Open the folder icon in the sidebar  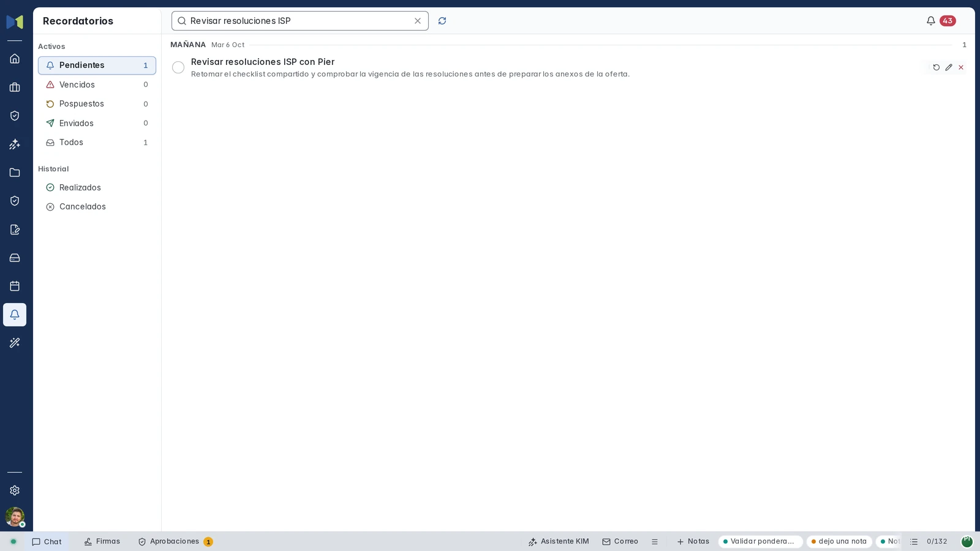click(x=15, y=173)
